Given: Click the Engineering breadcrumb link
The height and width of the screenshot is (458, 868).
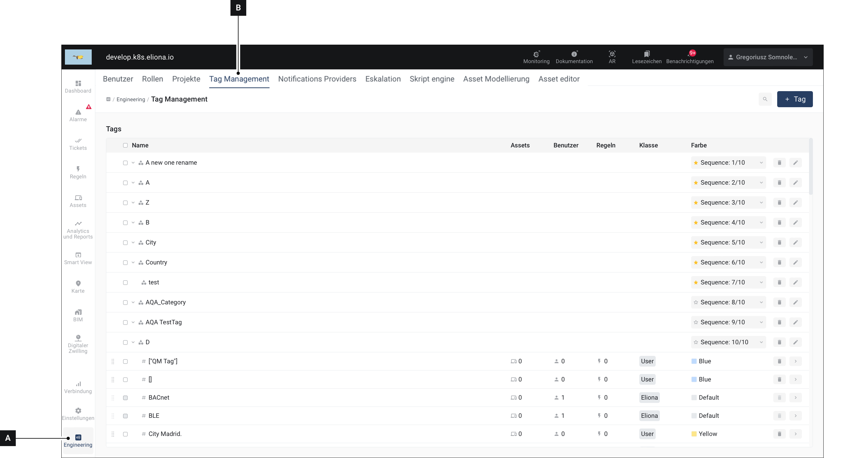Looking at the screenshot, I should [130, 99].
